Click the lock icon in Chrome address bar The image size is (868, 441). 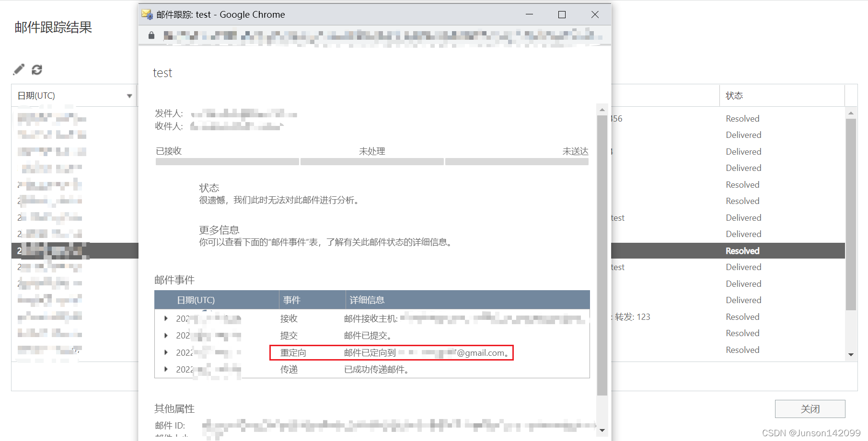pos(151,35)
